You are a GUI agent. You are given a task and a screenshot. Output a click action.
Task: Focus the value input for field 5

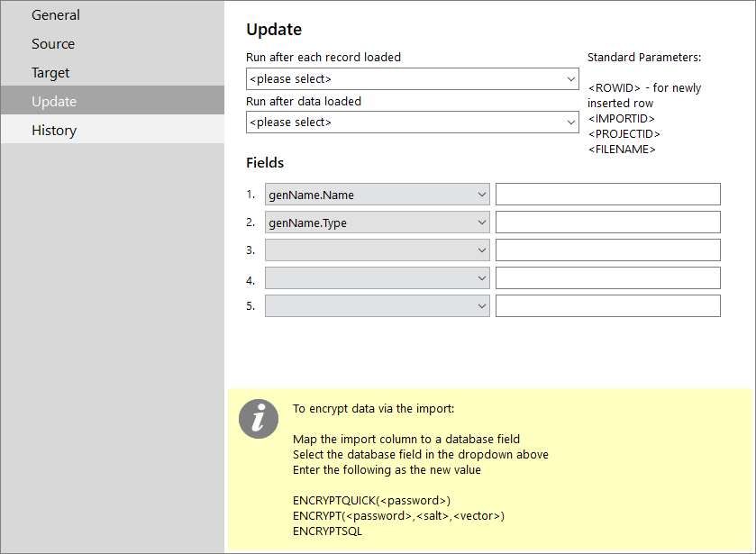pyautogui.click(x=608, y=306)
